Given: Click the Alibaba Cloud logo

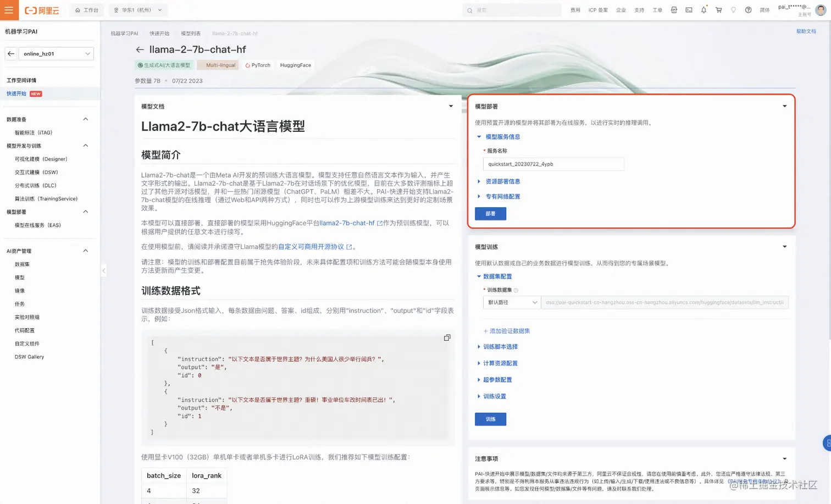Looking at the screenshot, I should click(42, 10).
